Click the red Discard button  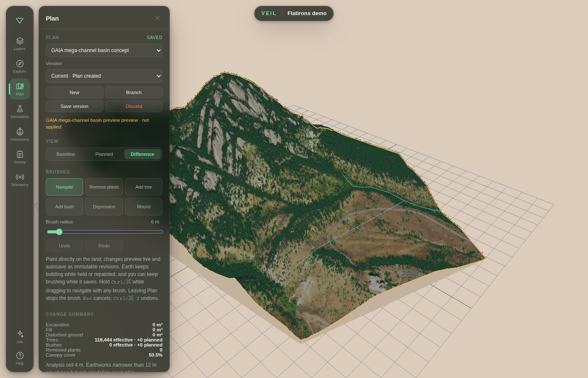pyautogui.click(x=134, y=106)
